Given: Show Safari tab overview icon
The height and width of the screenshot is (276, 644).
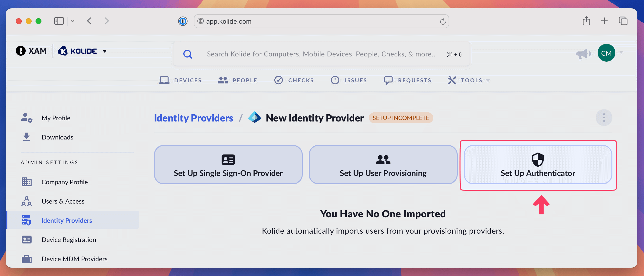Looking at the screenshot, I should coord(623,21).
